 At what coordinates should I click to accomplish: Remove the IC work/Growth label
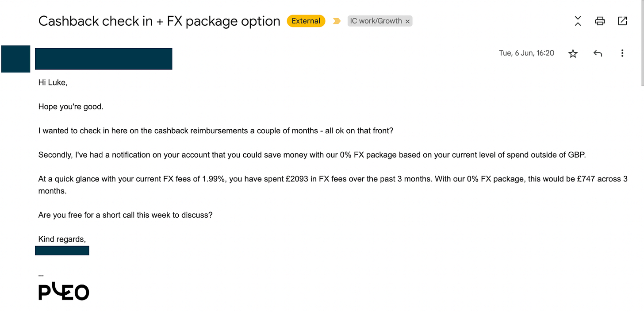pyautogui.click(x=407, y=21)
